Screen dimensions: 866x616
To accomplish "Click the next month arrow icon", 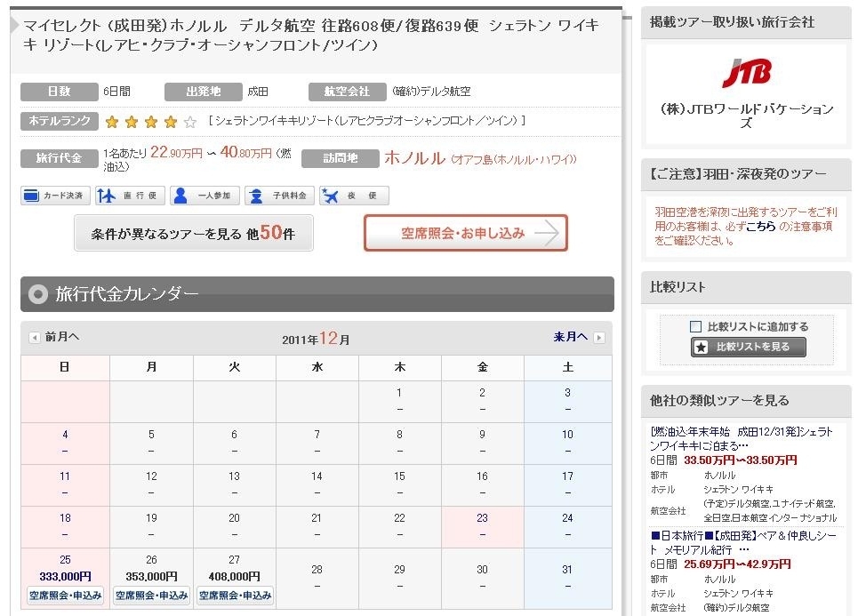I will pyautogui.click(x=599, y=337).
